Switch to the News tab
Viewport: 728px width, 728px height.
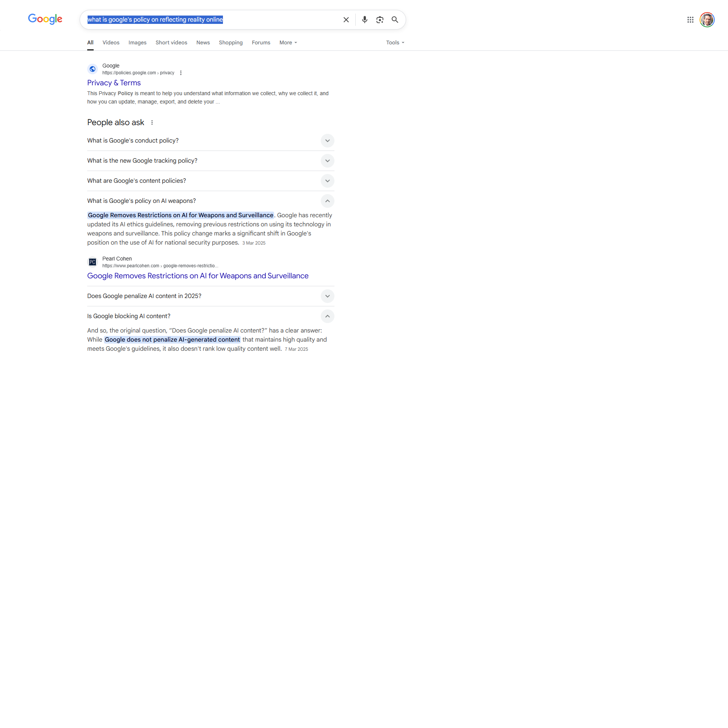203,42
